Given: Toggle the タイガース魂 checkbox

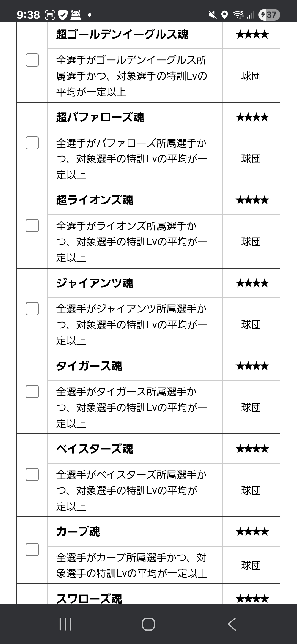Looking at the screenshot, I should tap(32, 391).
